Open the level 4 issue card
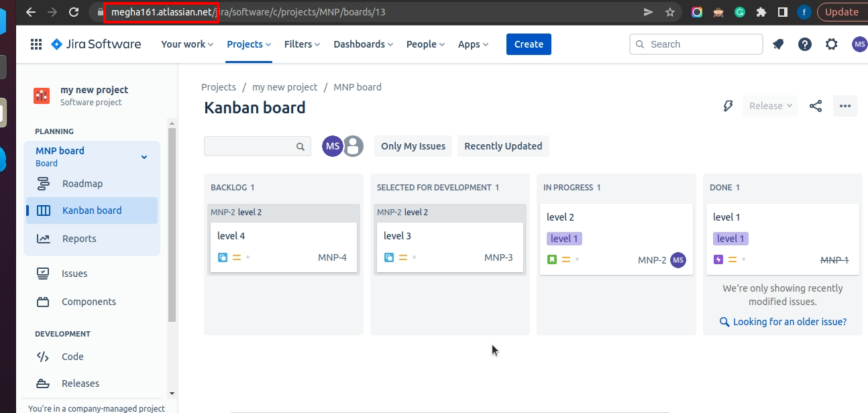The image size is (868, 413). coord(284,247)
